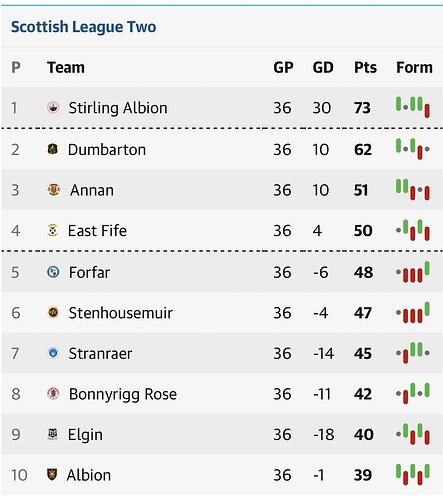
Task: Click Albion's form guide bars
Action: (413, 474)
